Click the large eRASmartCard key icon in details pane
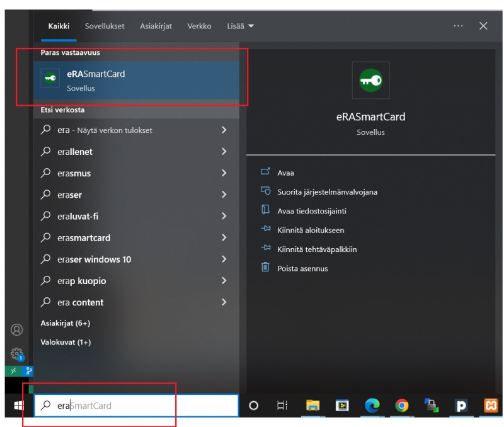 [370, 80]
